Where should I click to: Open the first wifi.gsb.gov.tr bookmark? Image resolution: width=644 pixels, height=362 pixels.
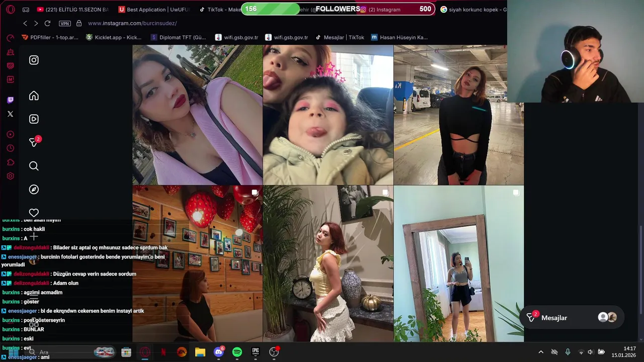point(236,37)
